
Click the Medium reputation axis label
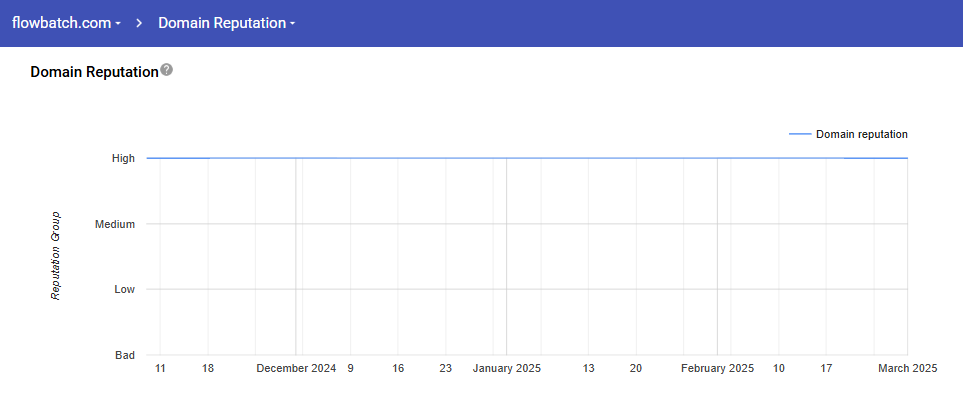click(x=114, y=224)
